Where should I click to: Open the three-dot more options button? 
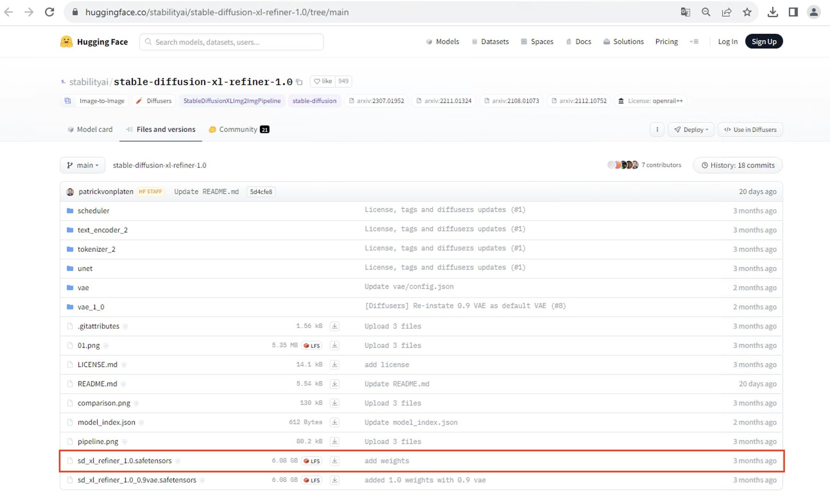click(x=657, y=130)
